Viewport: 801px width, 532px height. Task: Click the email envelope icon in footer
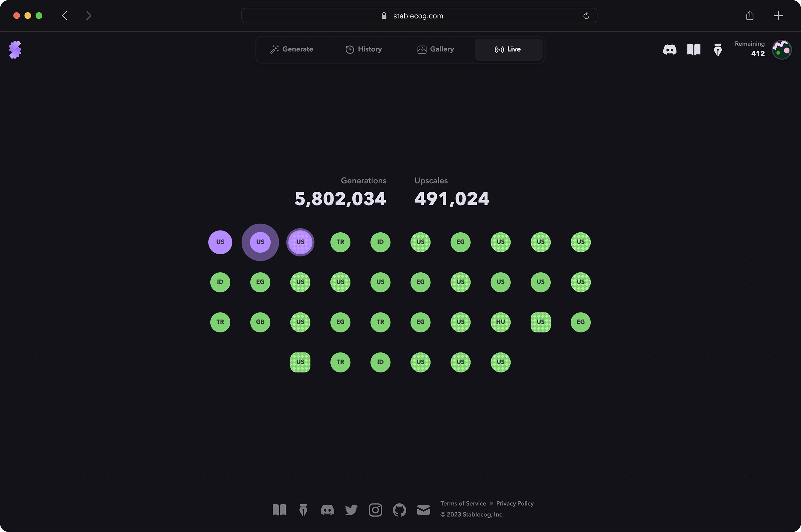coord(423,509)
